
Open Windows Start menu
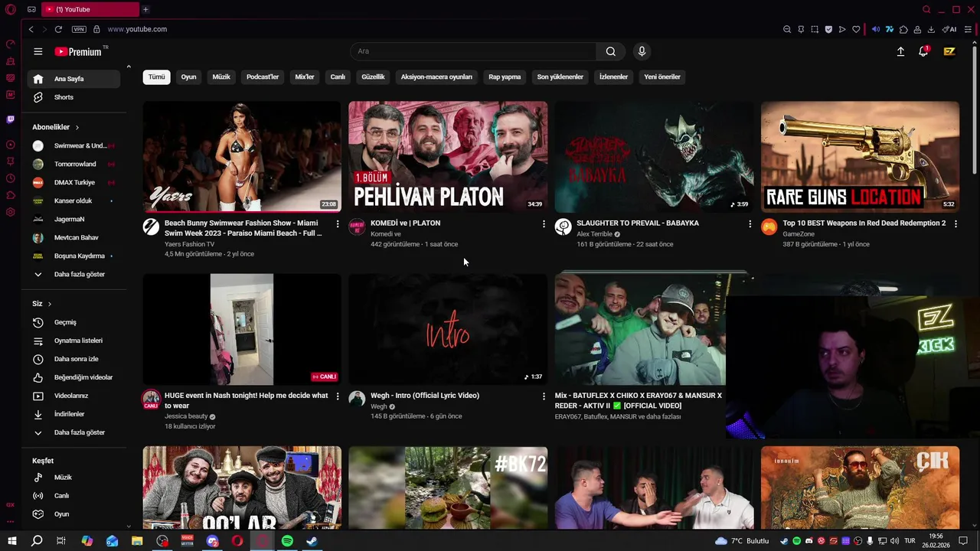(x=12, y=541)
